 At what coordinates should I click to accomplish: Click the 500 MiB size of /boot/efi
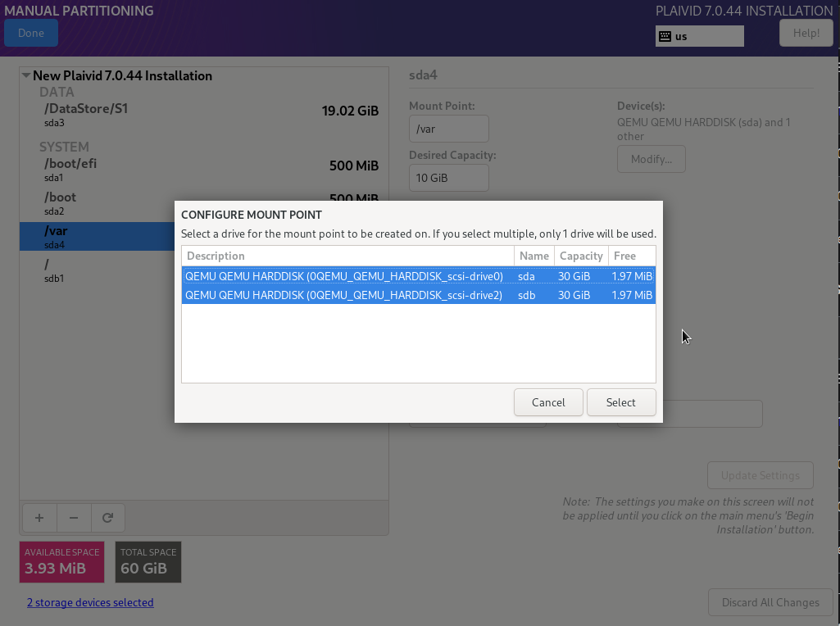point(353,166)
